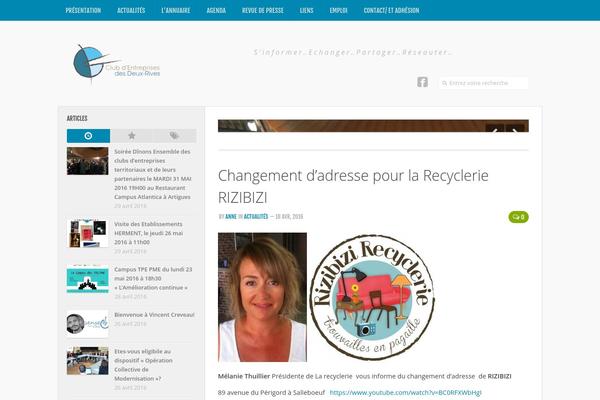Open the YouTube video link

point(405,393)
